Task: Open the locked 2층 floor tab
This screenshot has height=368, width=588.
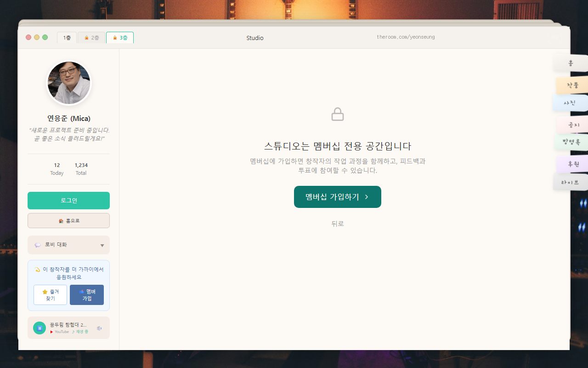Action: click(x=91, y=38)
